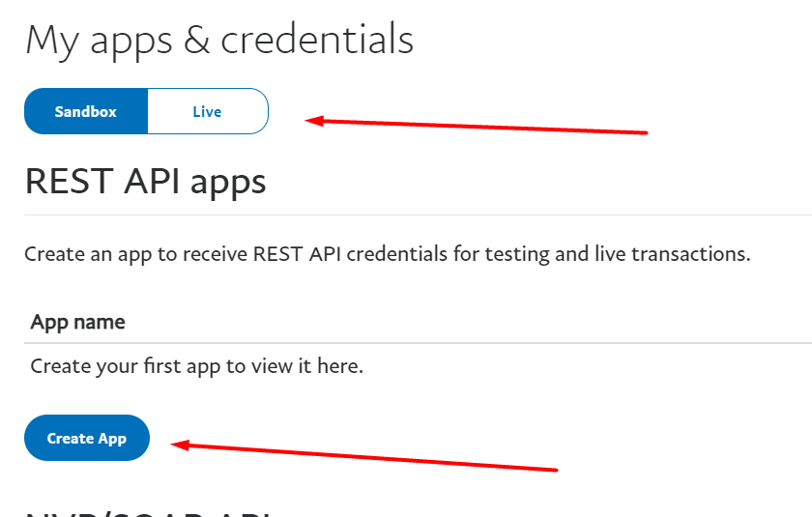Screen dimensions: 812x517
Task: Click the tail end of the lower red arrow
Action: [552, 470]
